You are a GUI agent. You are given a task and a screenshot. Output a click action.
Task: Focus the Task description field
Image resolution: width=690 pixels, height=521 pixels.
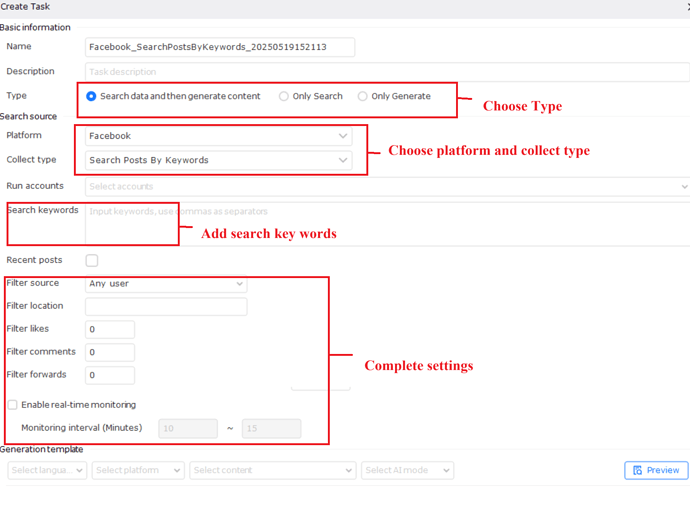coord(387,72)
